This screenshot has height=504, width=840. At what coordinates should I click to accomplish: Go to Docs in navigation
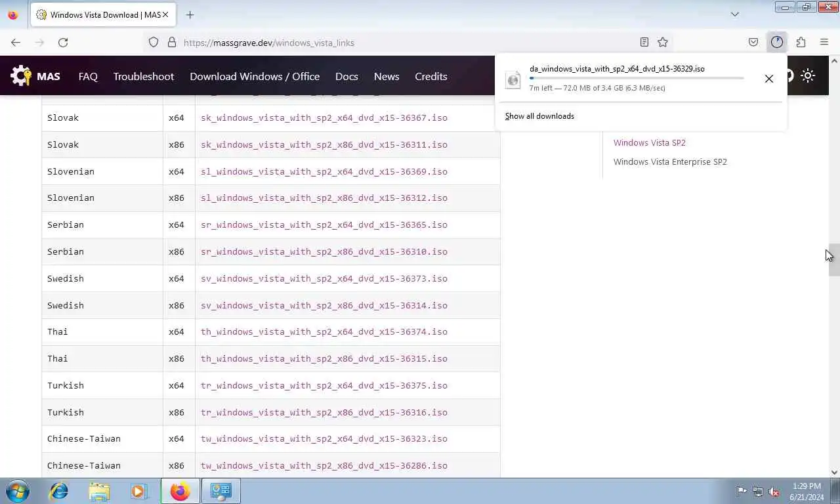pyautogui.click(x=346, y=76)
